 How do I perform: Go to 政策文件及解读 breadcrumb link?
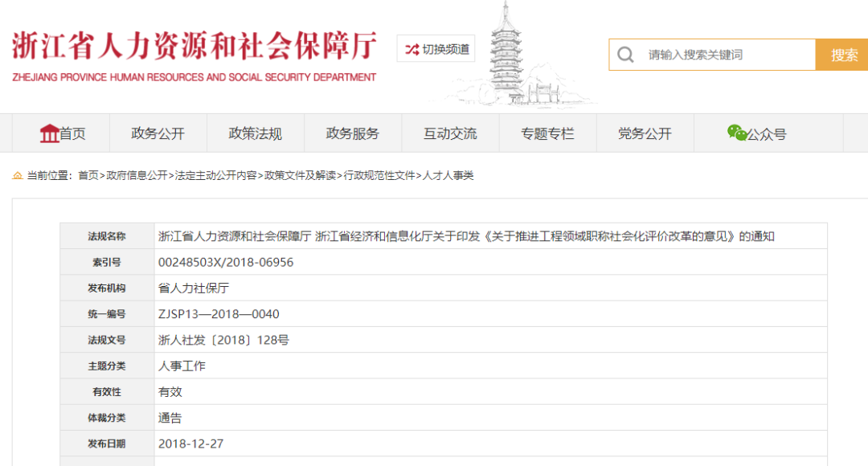(300, 175)
